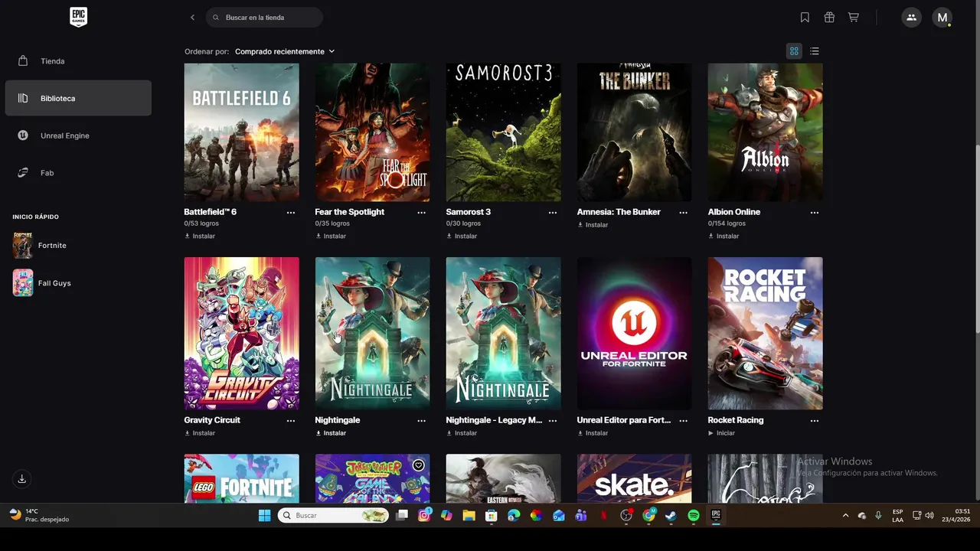The height and width of the screenshot is (551, 980).
Task: Open Unreal Engine in the sidebar
Action: [x=78, y=135]
